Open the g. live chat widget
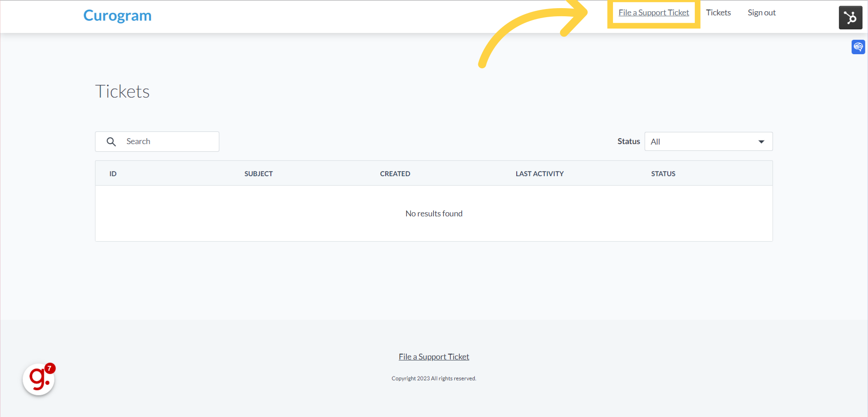This screenshot has width=868, height=417. click(38, 379)
